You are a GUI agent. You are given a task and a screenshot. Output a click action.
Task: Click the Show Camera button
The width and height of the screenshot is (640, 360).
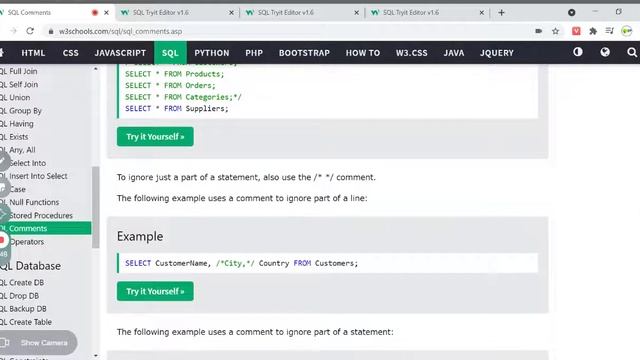38,342
